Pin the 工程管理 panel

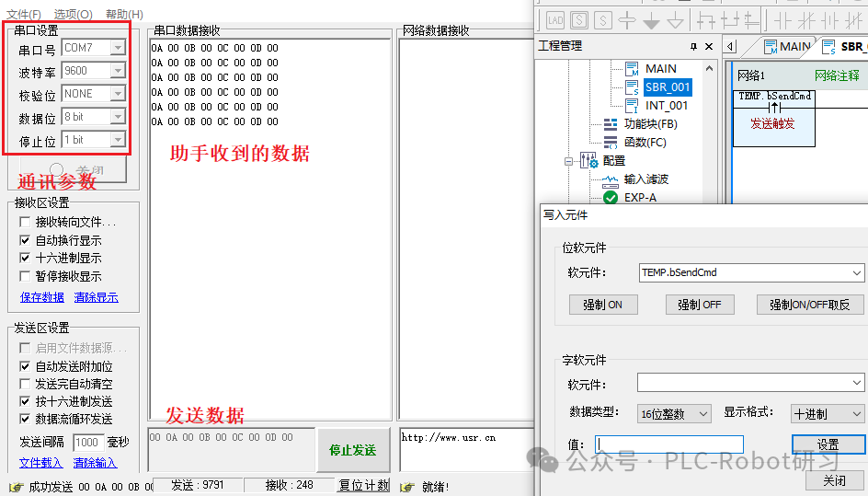[x=693, y=47]
